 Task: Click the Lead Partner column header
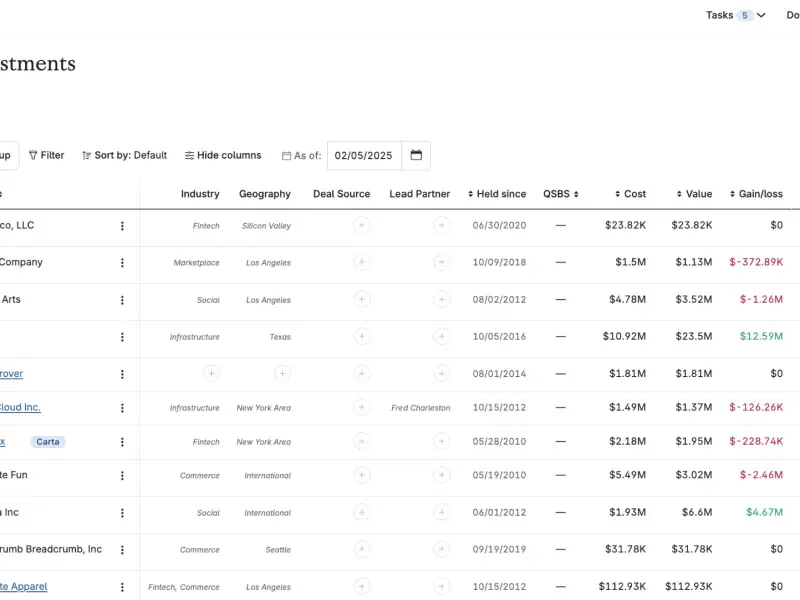(x=419, y=194)
